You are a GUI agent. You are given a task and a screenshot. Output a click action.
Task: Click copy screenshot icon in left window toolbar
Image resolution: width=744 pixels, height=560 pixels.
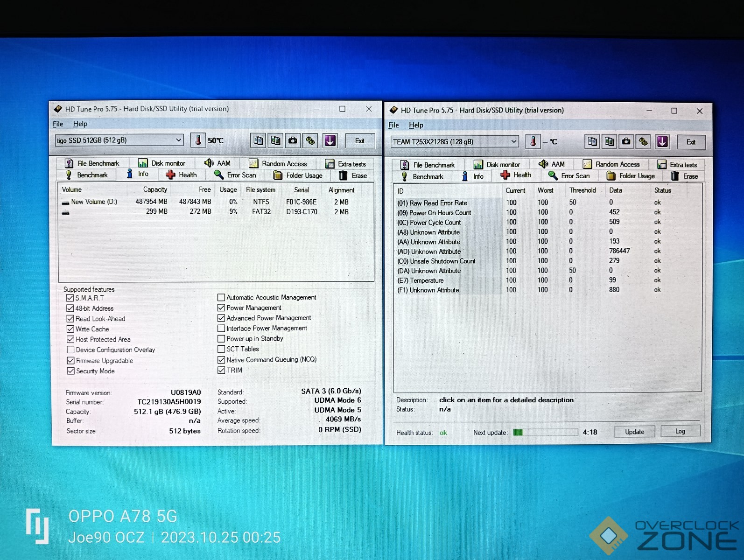(276, 140)
